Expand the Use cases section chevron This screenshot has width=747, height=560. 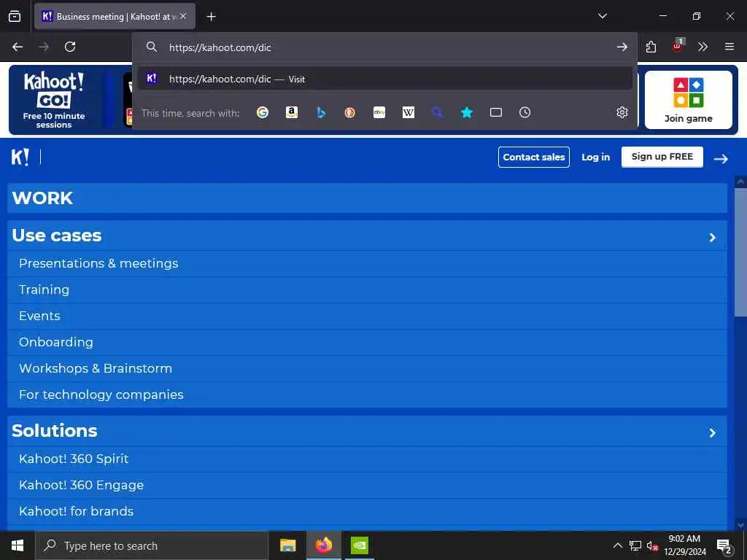(x=712, y=237)
